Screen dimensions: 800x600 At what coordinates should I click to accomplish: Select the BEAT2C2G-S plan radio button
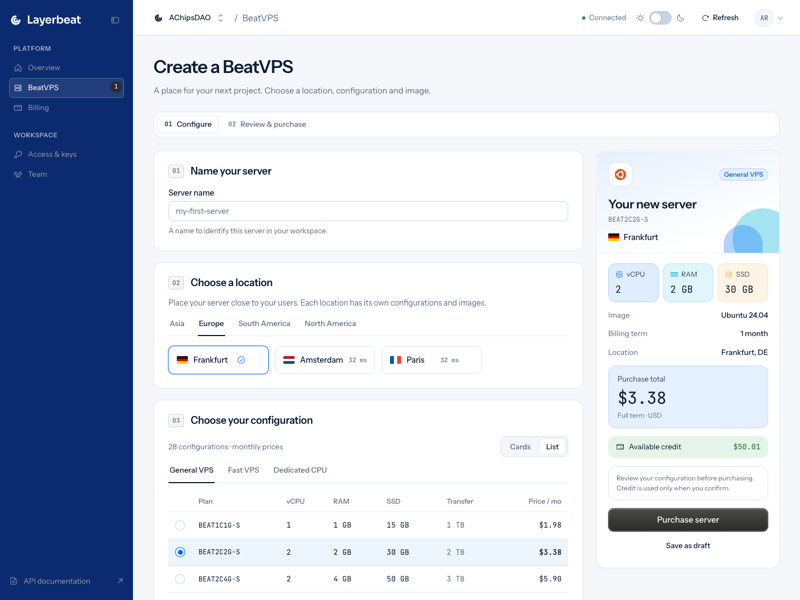tap(180, 552)
